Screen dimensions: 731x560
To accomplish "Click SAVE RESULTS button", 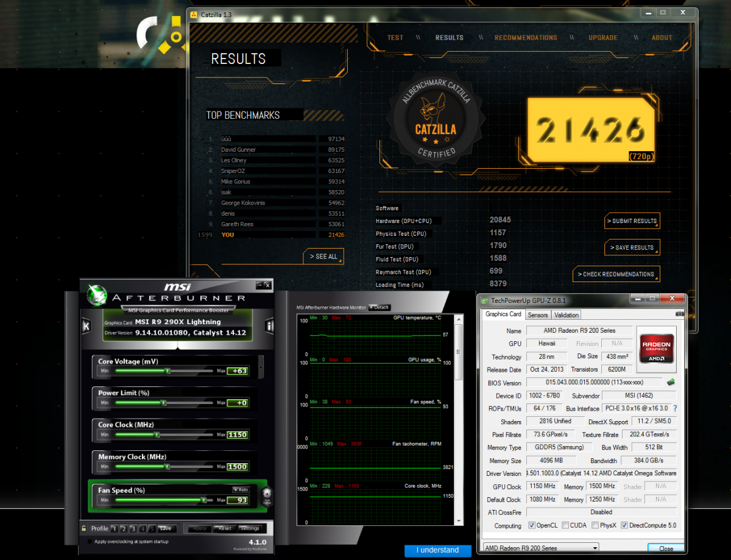I will [x=632, y=247].
